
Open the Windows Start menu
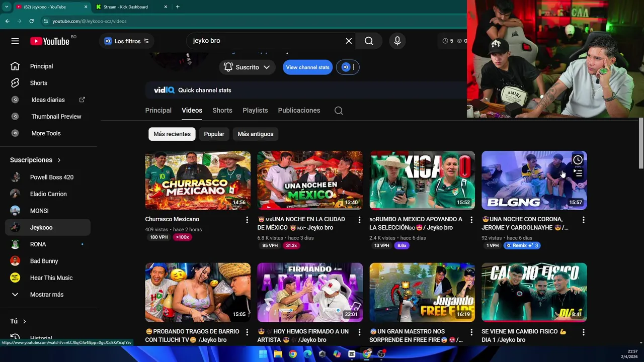pos(263,354)
